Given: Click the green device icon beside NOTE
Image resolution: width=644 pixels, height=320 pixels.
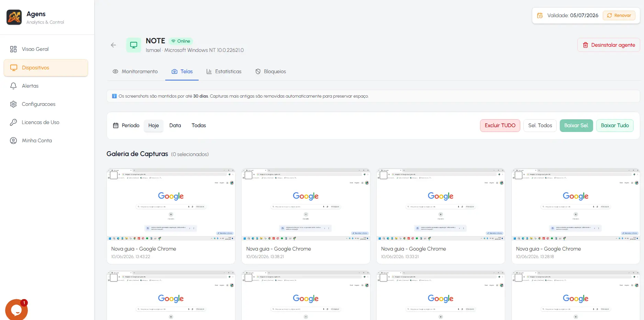Looking at the screenshot, I should click(134, 45).
